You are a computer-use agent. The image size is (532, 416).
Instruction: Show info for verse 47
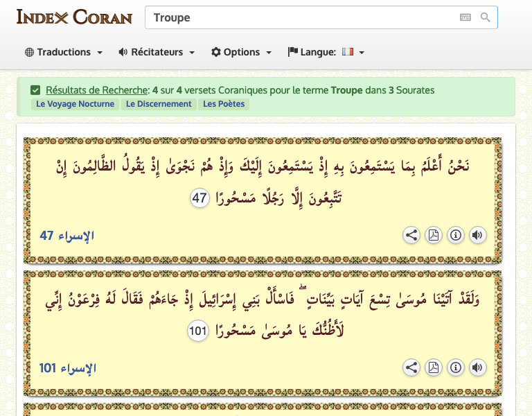[455, 235]
